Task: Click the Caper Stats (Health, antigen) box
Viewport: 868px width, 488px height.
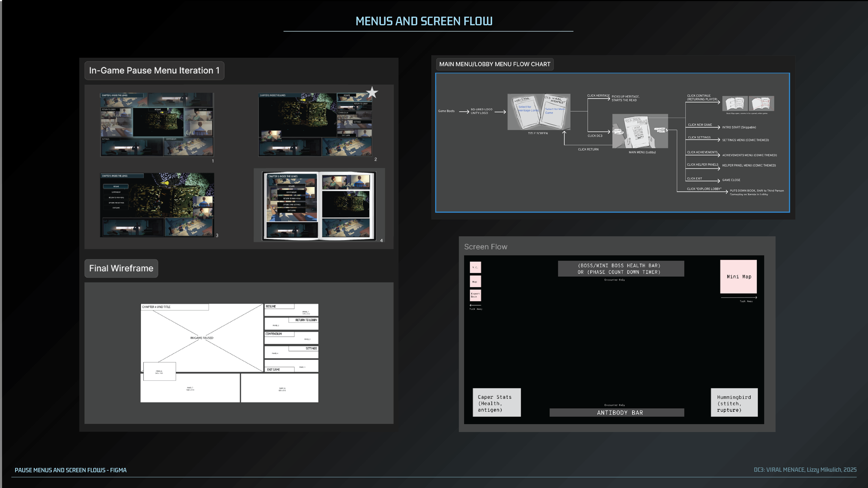Action: (496, 402)
